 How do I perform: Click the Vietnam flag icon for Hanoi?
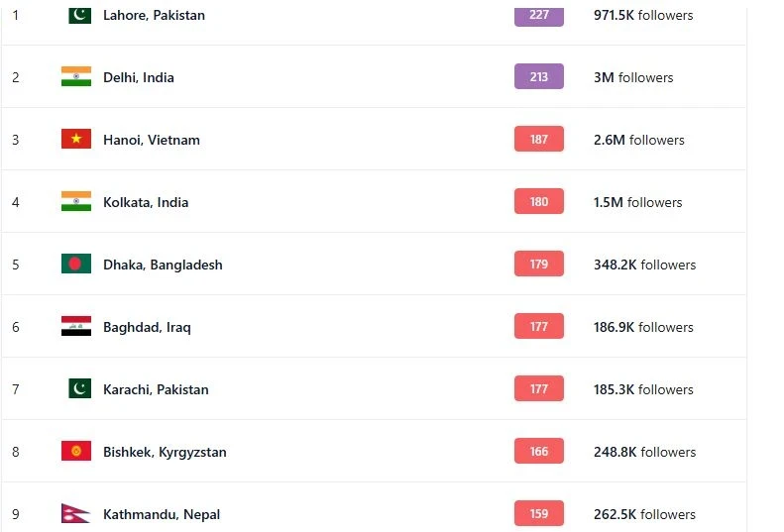76,140
